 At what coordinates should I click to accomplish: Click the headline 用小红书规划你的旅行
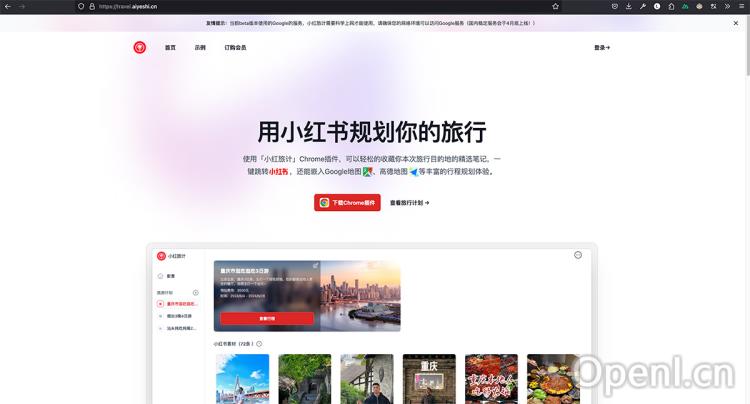(372, 132)
